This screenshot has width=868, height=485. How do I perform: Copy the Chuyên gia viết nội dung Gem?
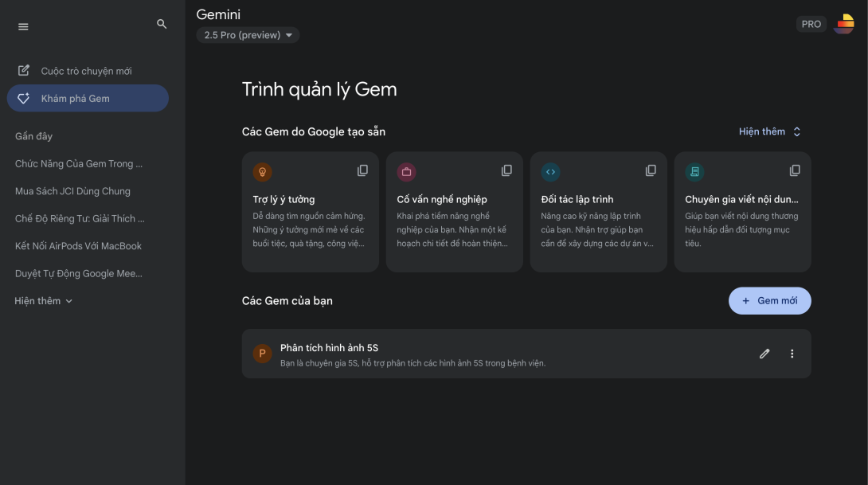click(x=795, y=170)
